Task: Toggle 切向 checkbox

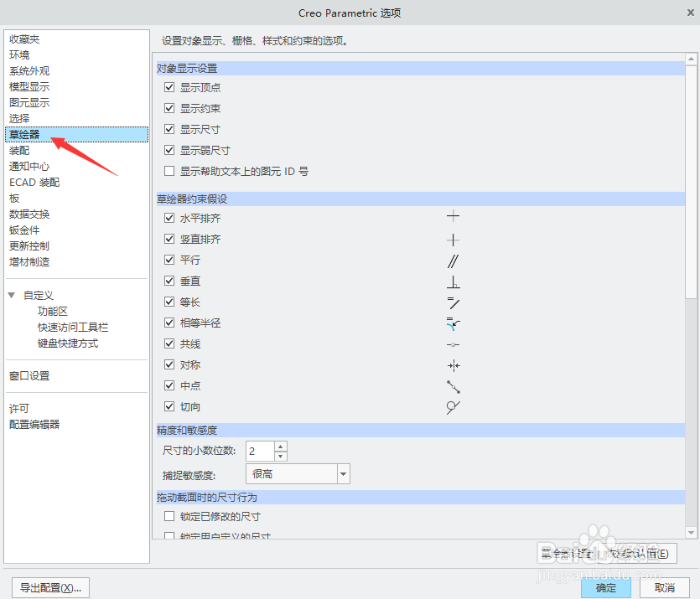Action: pyautogui.click(x=169, y=406)
